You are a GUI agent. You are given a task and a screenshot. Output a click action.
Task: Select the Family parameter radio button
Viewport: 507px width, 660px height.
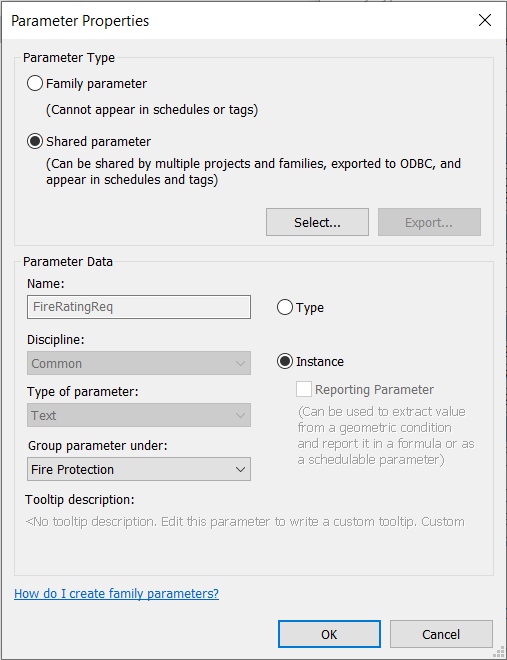point(35,83)
